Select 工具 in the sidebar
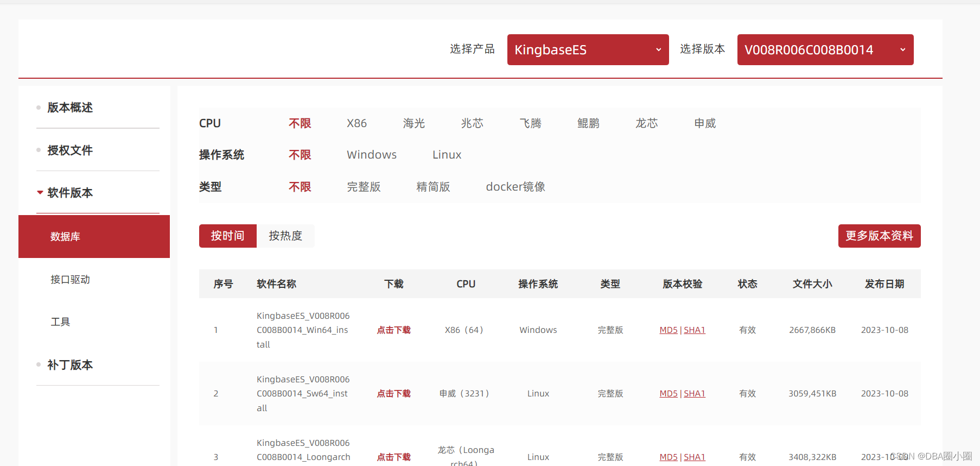This screenshot has width=980, height=466. [x=60, y=322]
